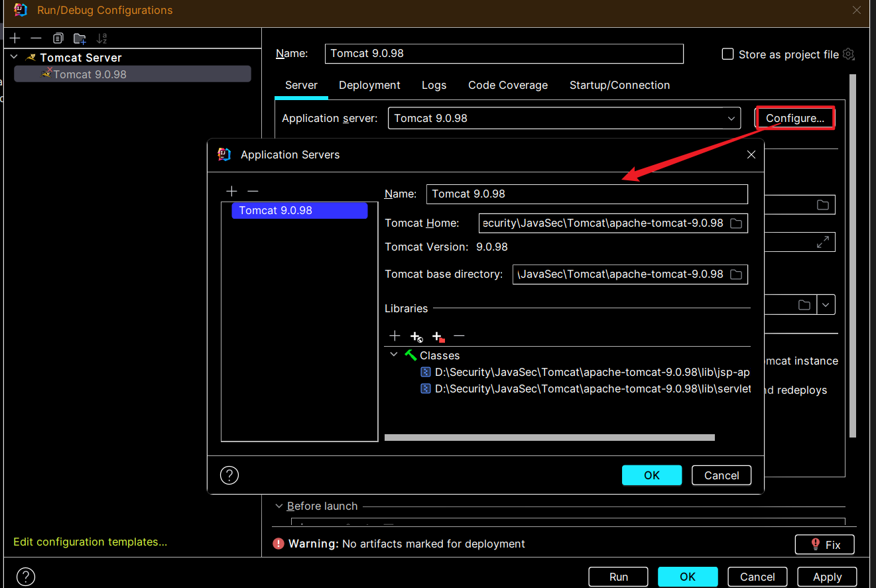Close the Application Servers dialog

[751, 154]
